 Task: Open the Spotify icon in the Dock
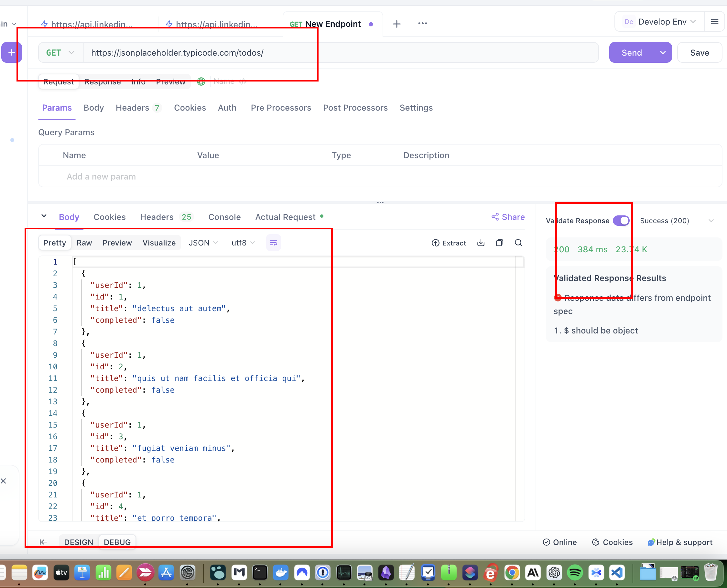[575, 573]
